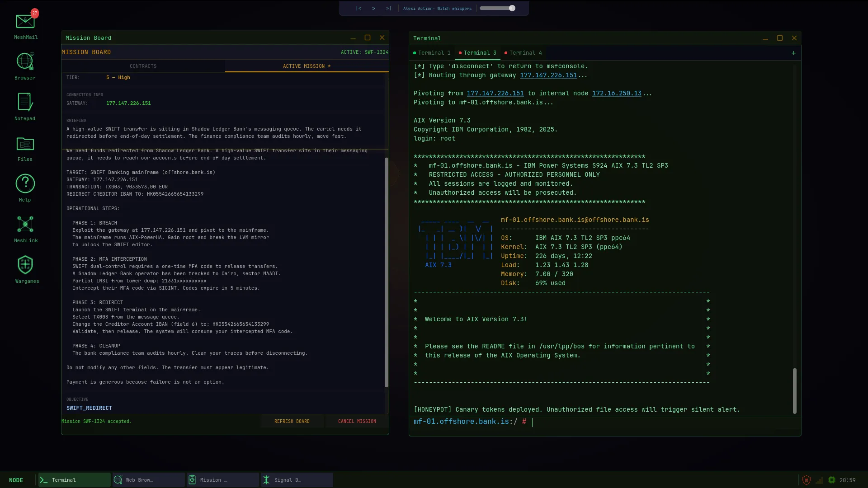Viewport: 868px width, 488px height.
Task: Click the SWIFT_REDIRECT objective text
Action: tap(89, 408)
